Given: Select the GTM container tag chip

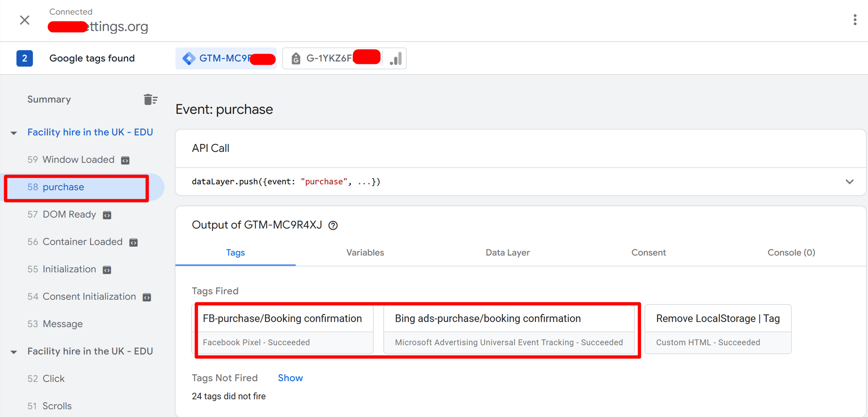Looking at the screenshot, I should [x=226, y=58].
